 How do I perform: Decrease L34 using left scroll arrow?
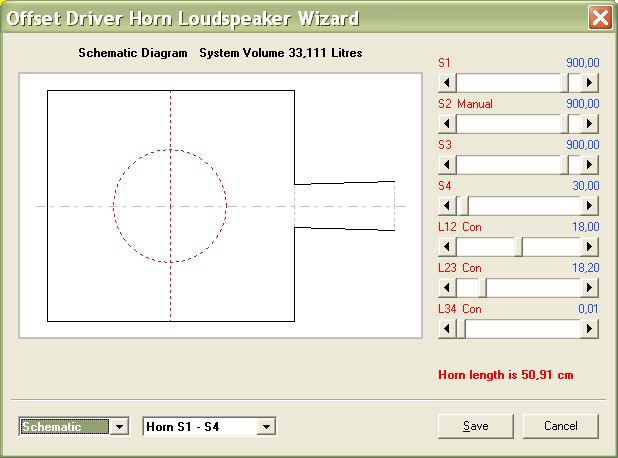tap(447, 329)
